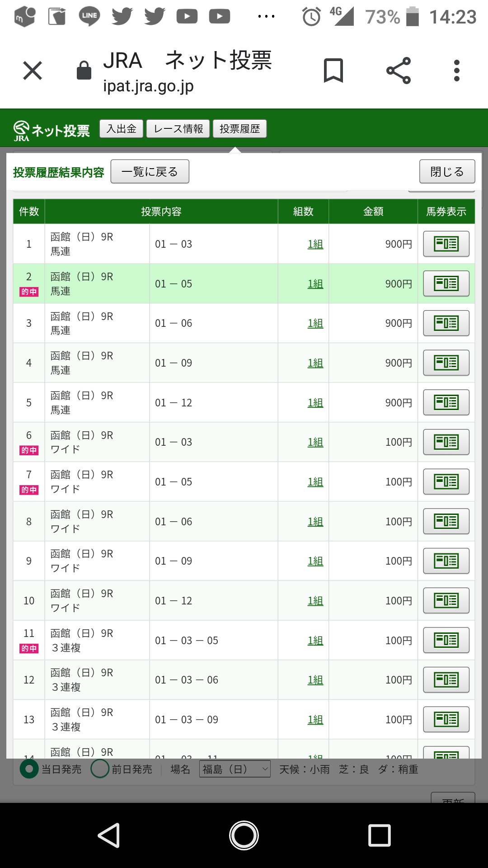Switch to the 投票履歴 tab
The image size is (488, 868).
pyautogui.click(x=239, y=129)
